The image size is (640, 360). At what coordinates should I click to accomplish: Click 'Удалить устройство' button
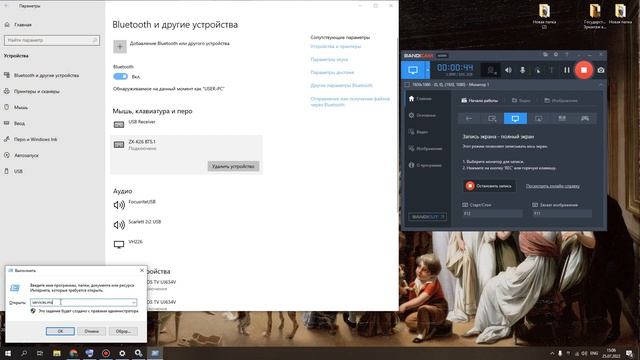tap(233, 166)
